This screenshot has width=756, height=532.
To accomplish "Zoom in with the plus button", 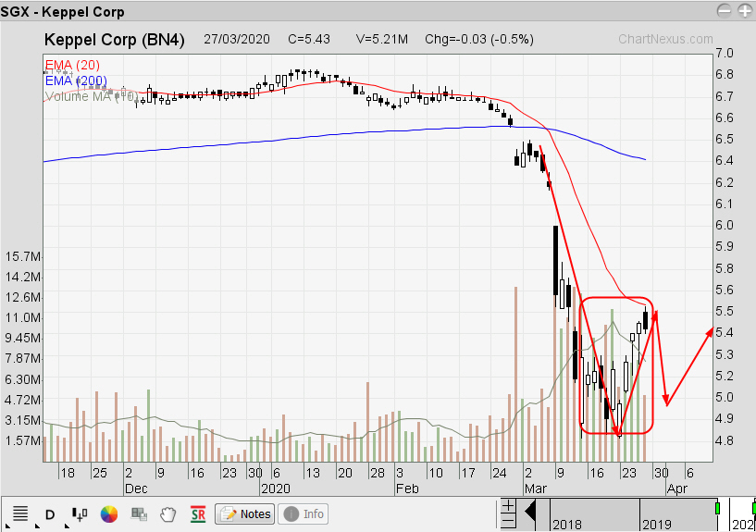I will pyautogui.click(x=508, y=506).
